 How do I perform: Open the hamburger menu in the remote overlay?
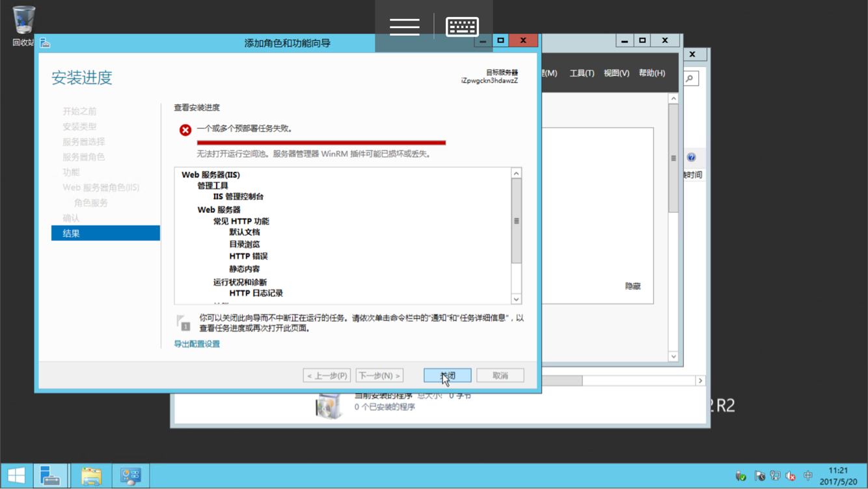404,27
